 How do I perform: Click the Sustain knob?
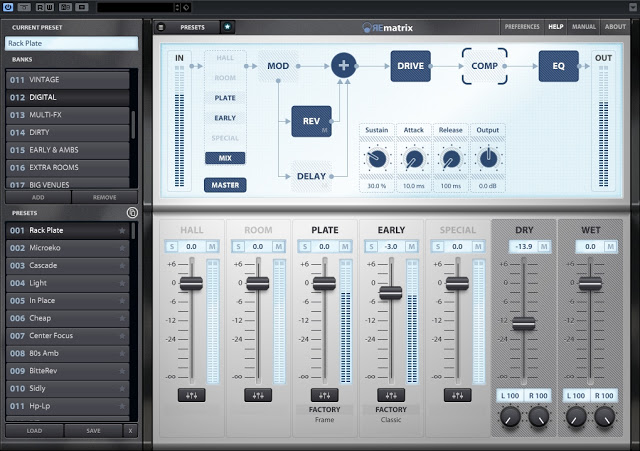[376, 158]
